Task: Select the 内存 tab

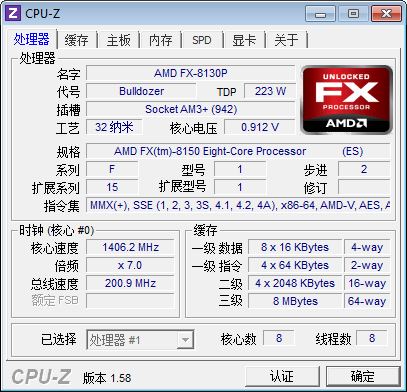Action: point(160,40)
